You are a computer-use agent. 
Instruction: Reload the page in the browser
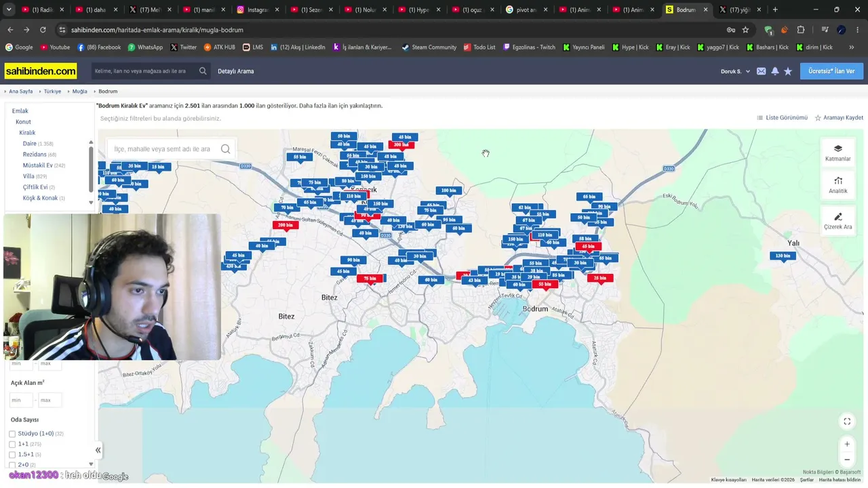43,30
